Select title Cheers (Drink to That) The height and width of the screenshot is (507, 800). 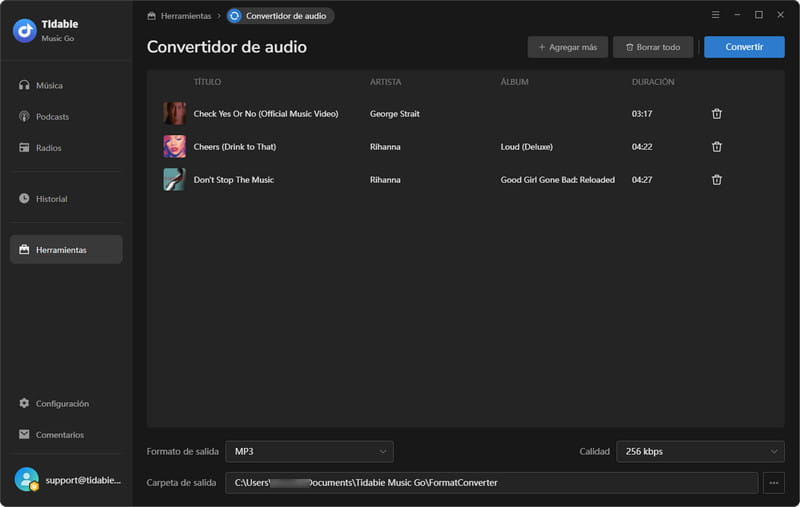(235, 146)
